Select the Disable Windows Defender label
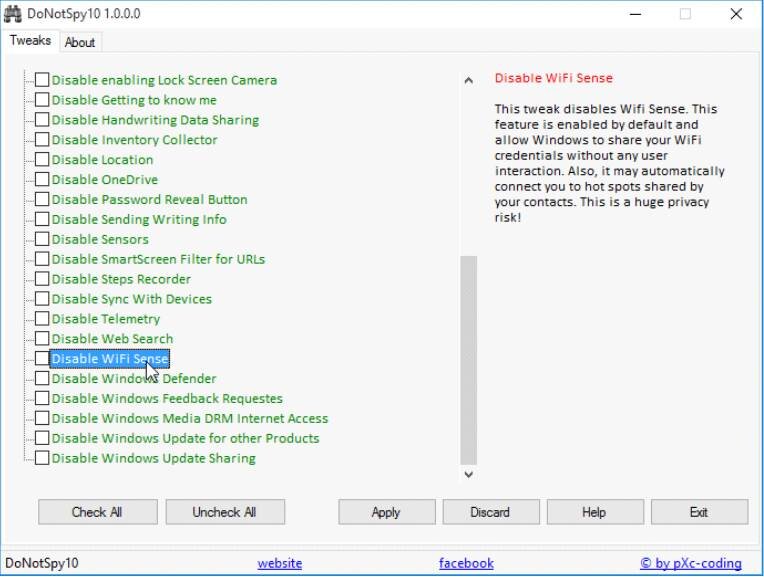Image resolution: width=764 pixels, height=577 pixels. [134, 379]
